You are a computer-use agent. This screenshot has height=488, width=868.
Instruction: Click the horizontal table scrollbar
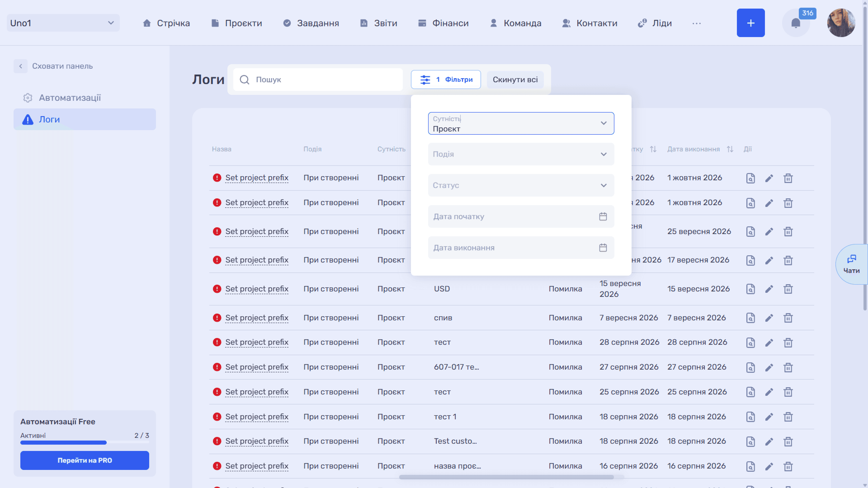coord(506,477)
